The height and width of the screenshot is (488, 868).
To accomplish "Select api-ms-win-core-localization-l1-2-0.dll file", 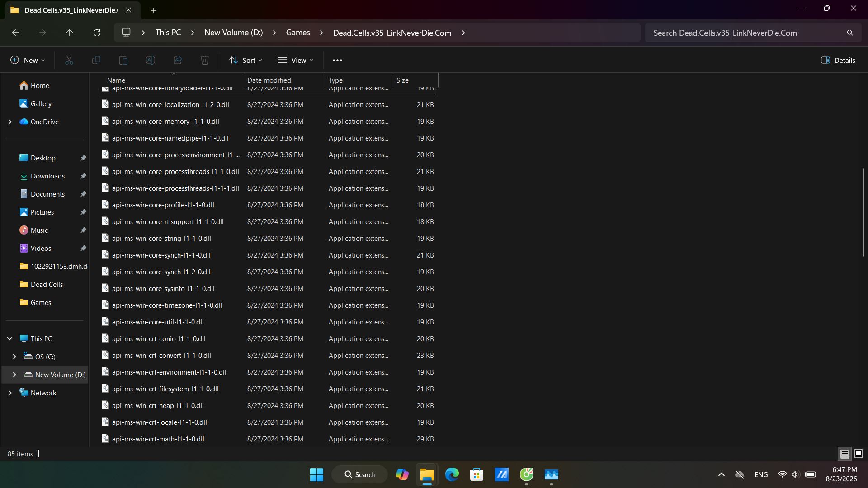I will [x=267, y=104].
